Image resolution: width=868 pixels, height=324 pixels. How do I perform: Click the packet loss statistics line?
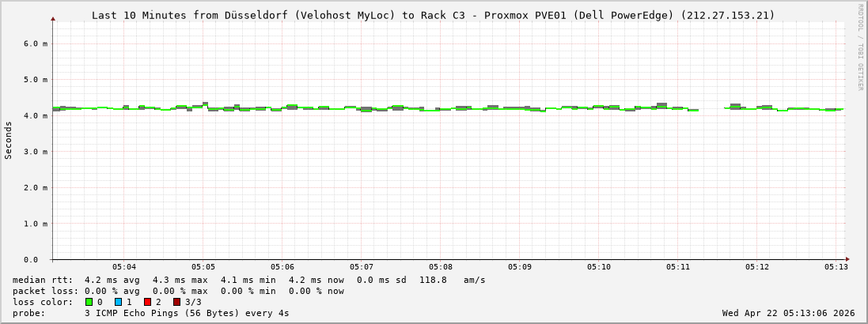pos(178,291)
